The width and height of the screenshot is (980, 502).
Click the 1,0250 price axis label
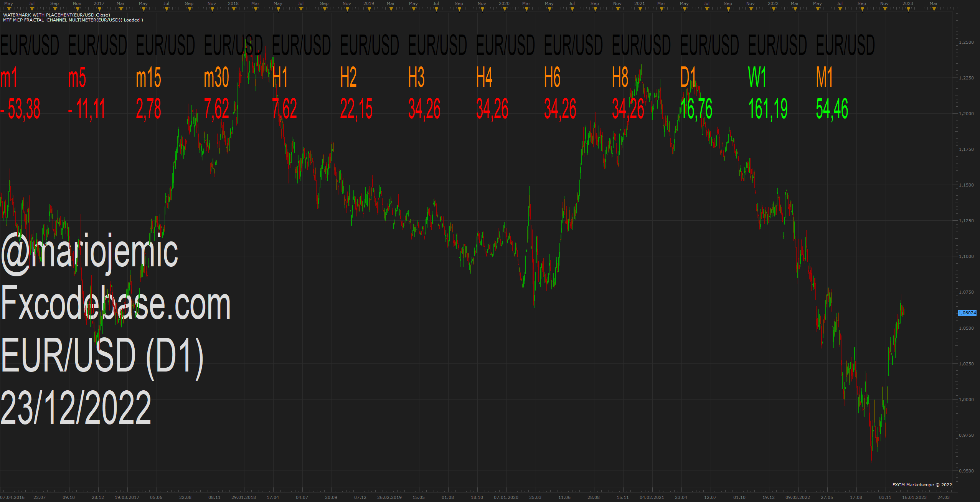(966, 364)
